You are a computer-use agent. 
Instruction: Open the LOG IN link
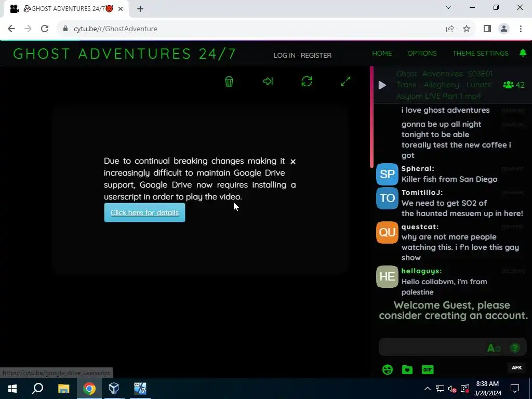tap(284, 55)
